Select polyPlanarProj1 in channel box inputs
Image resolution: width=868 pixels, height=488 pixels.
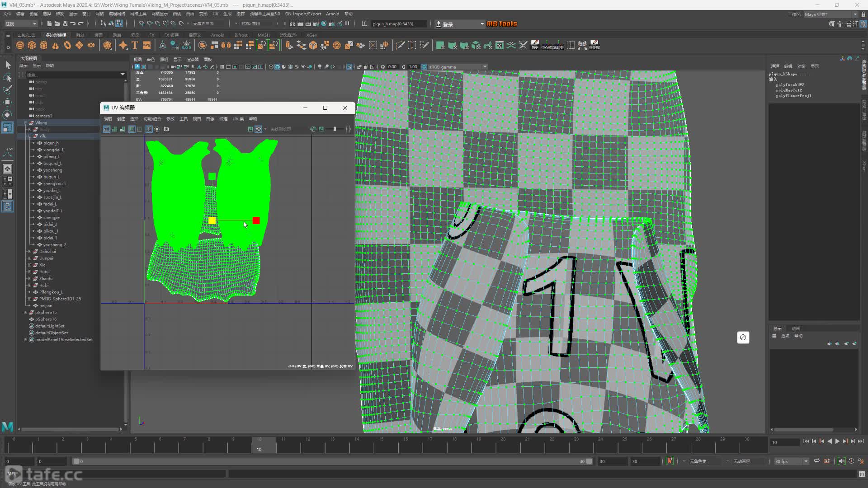tap(793, 96)
